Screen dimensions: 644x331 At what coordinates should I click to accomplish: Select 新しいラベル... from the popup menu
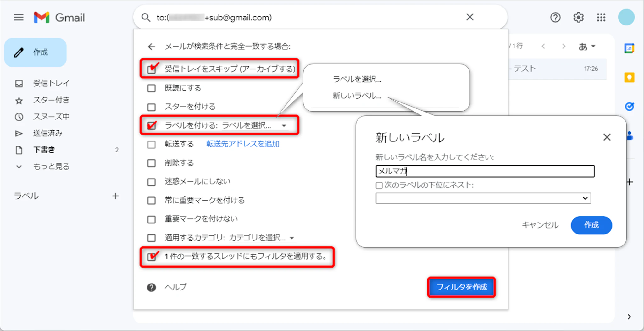pyautogui.click(x=357, y=96)
